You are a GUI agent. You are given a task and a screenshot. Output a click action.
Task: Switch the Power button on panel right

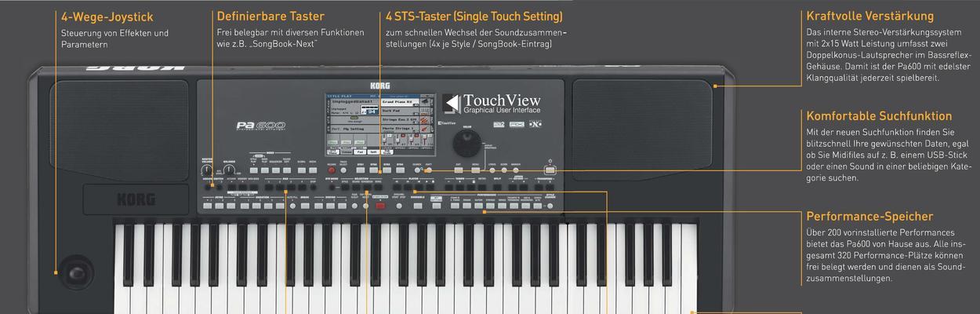(550, 170)
